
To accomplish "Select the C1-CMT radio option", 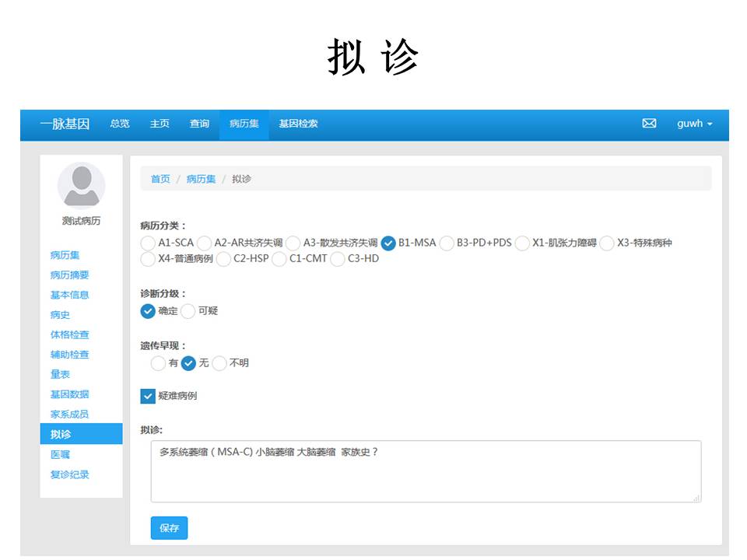I will [x=279, y=259].
